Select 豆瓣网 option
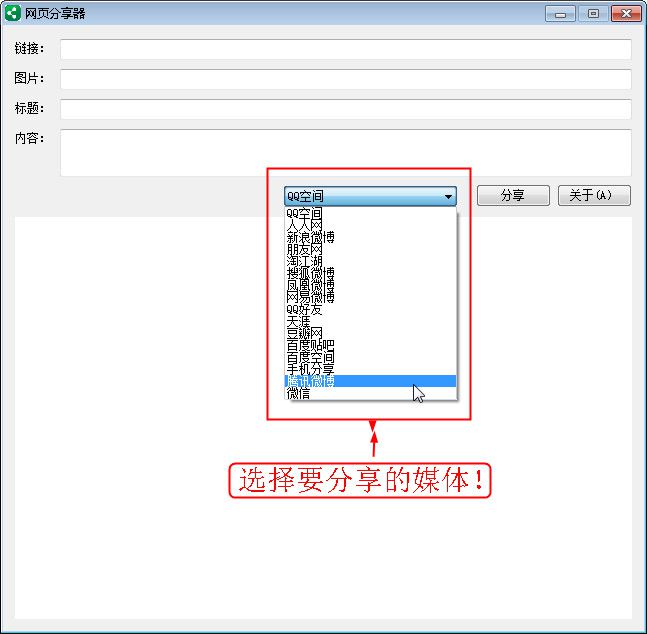647x634 pixels. tap(370, 333)
